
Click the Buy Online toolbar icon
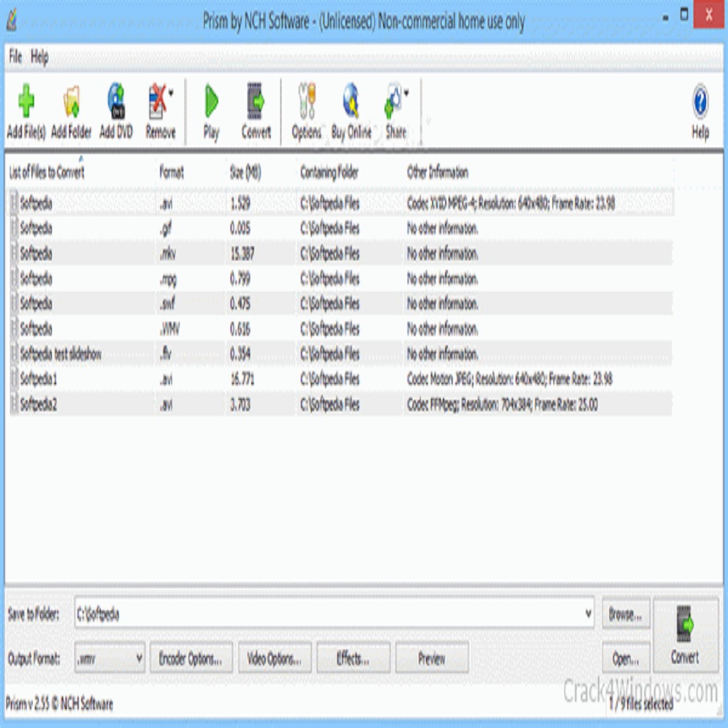(x=351, y=112)
